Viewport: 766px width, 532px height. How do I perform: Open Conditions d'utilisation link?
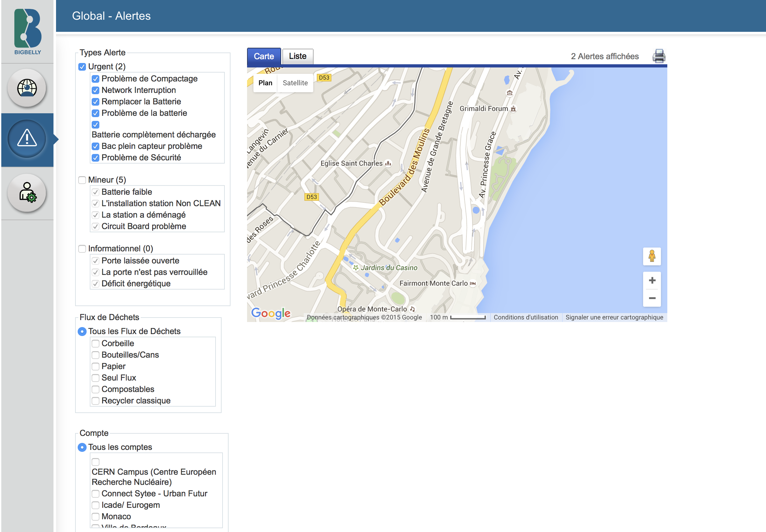[x=526, y=317]
